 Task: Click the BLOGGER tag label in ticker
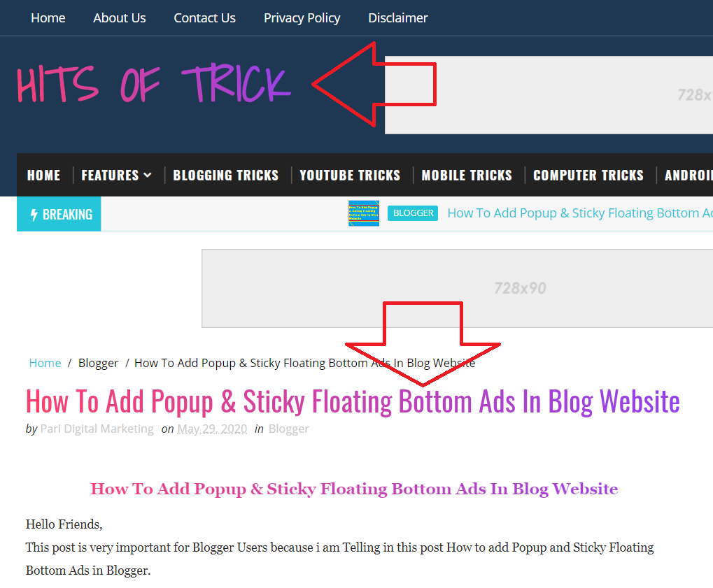(x=413, y=213)
